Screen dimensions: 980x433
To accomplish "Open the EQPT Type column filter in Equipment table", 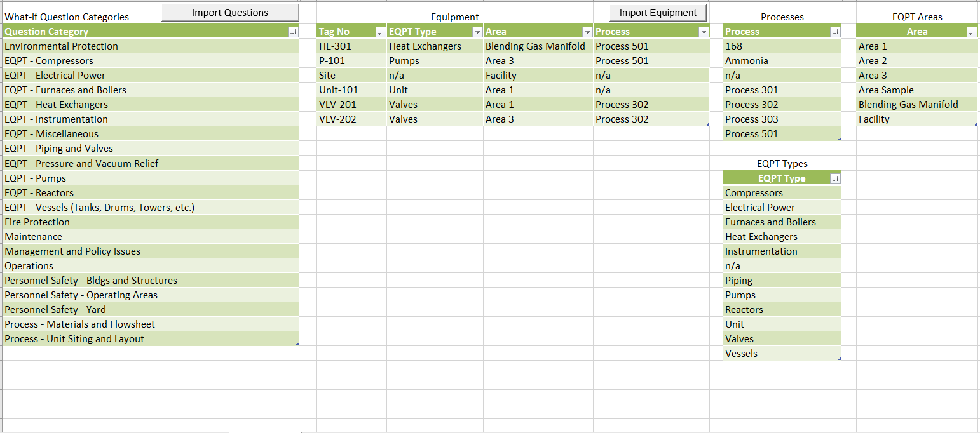I will coord(477,32).
